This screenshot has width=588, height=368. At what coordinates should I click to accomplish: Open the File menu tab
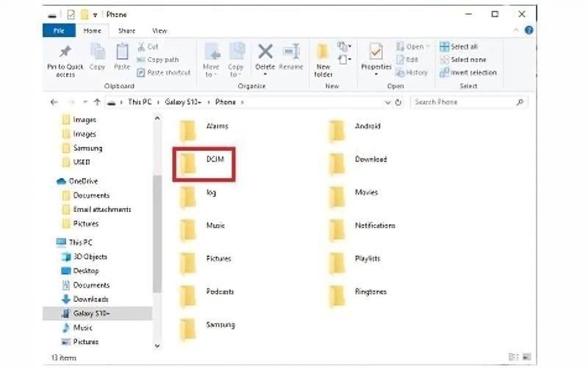(58, 31)
